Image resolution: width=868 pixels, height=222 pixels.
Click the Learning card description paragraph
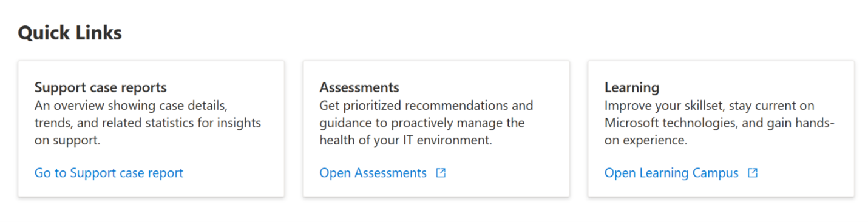click(720, 123)
